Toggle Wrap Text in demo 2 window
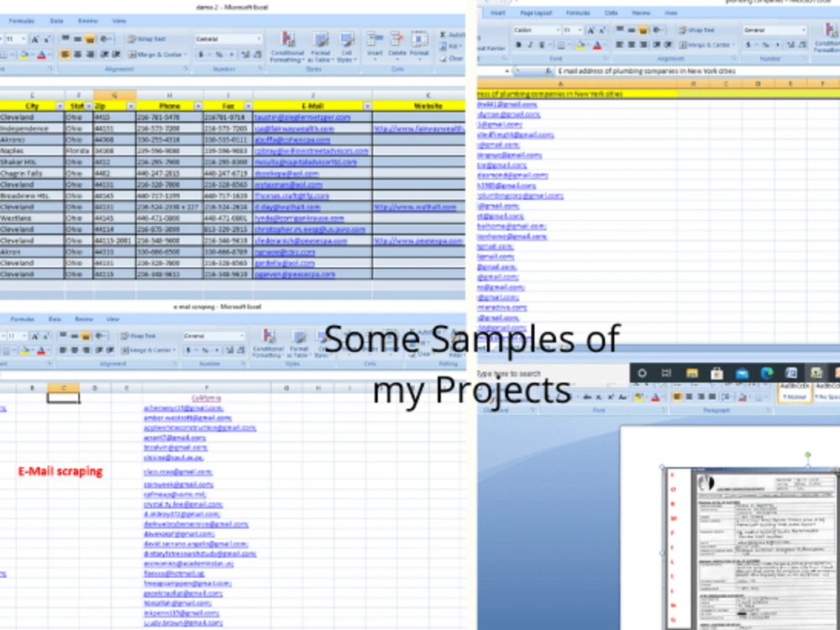840x630 pixels. click(146, 39)
